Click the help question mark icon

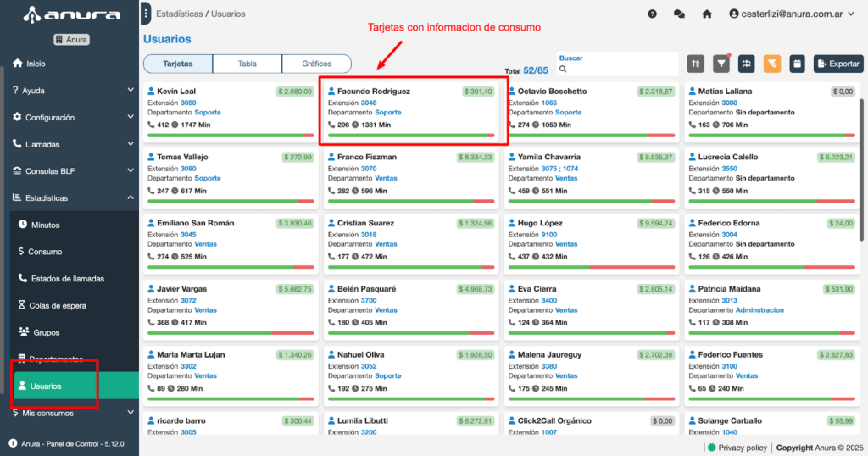[x=653, y=14]
